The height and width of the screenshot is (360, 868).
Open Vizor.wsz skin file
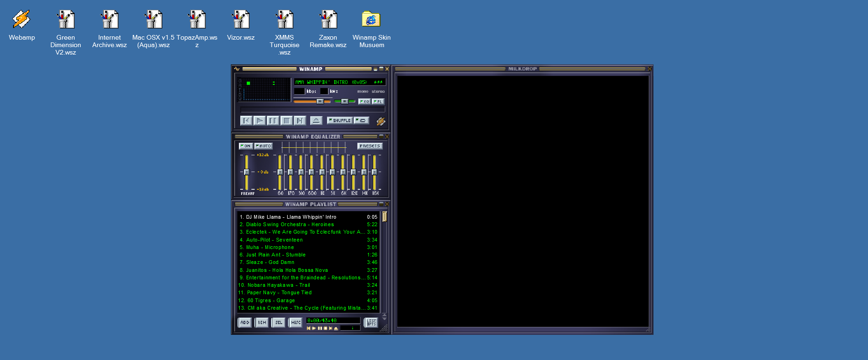coord(241,26)
